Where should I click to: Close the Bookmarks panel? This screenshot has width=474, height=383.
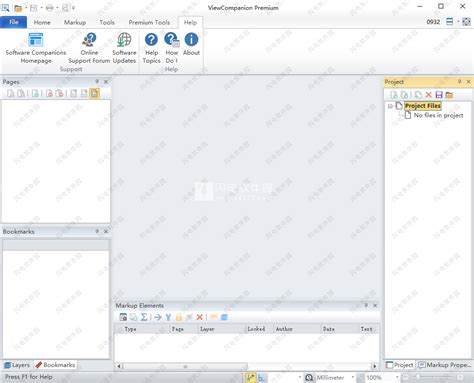click(106, 231)
